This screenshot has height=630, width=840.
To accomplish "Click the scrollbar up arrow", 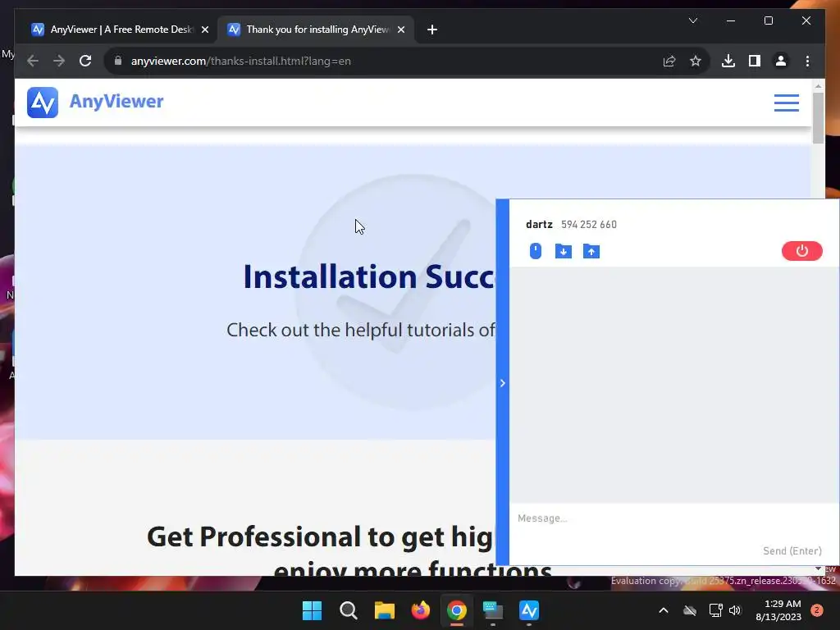I will 818,86.
